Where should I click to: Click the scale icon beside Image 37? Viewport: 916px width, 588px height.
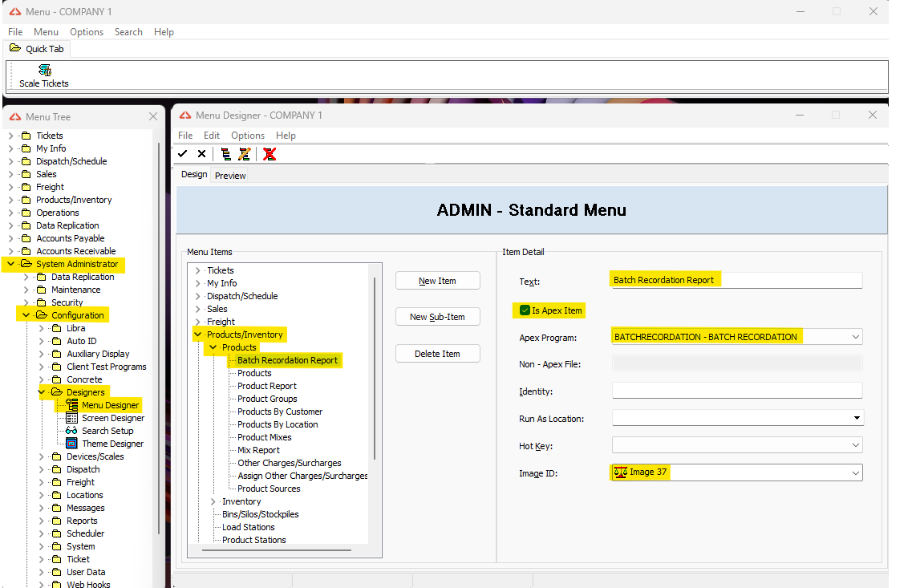pyautogui.click(x=620, y=472)
